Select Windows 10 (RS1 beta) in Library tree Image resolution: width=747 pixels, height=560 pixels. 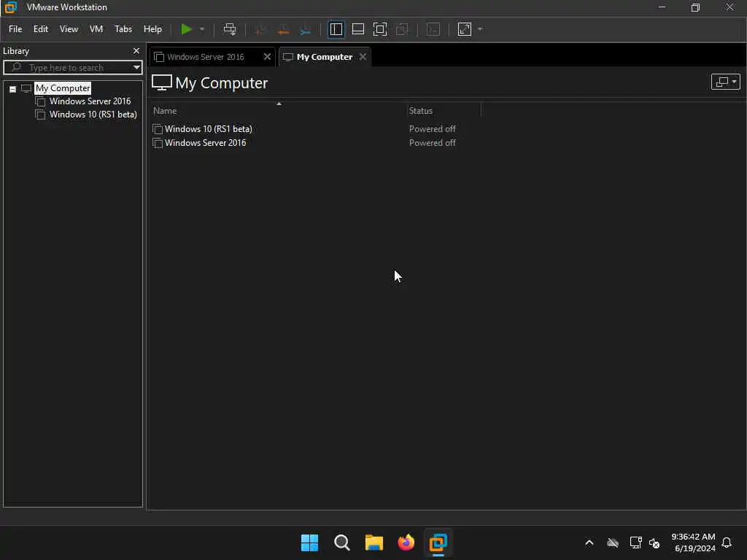(93, 114)
